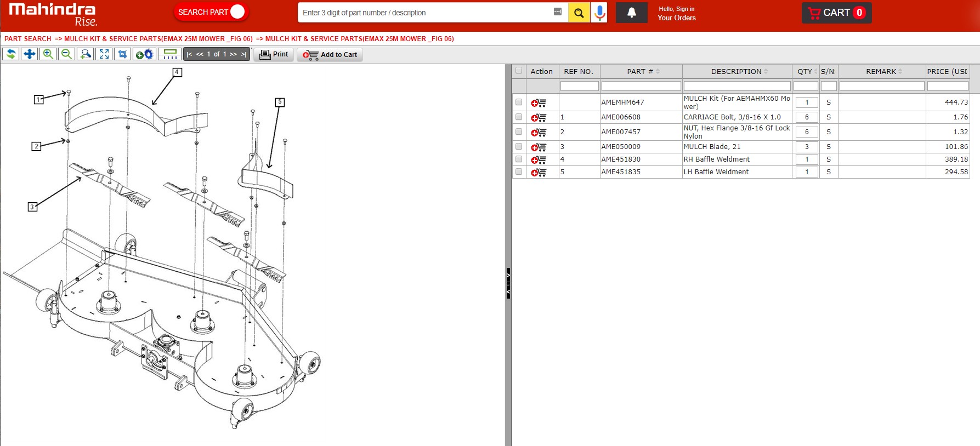
Task: Check the box for AME451830 row
Action: pyautogui.click(x=519, y=159)
